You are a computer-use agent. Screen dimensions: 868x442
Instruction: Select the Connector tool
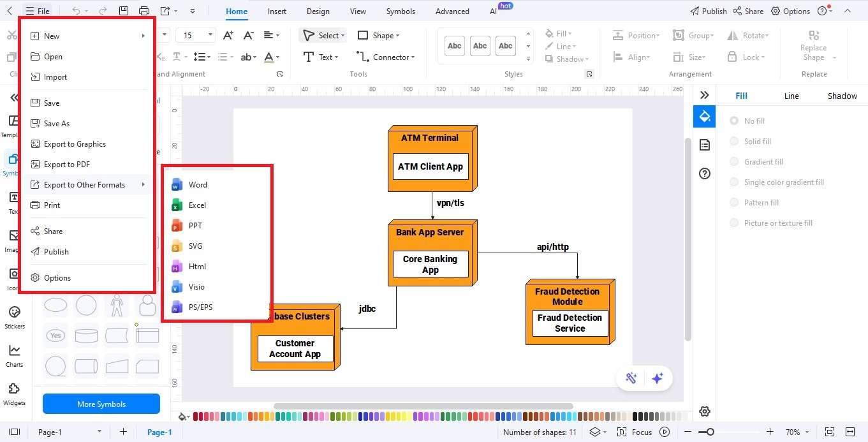pyautogui.click(x=385, y=57)
